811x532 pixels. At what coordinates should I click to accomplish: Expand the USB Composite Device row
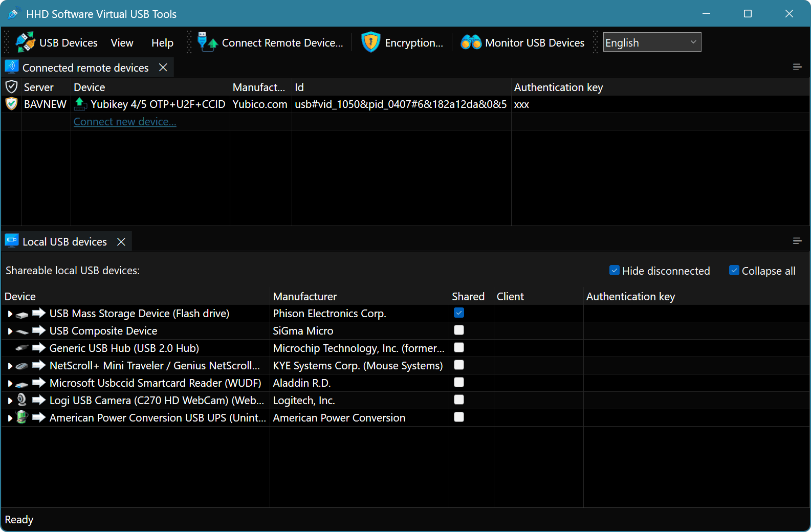coord(10,331)
